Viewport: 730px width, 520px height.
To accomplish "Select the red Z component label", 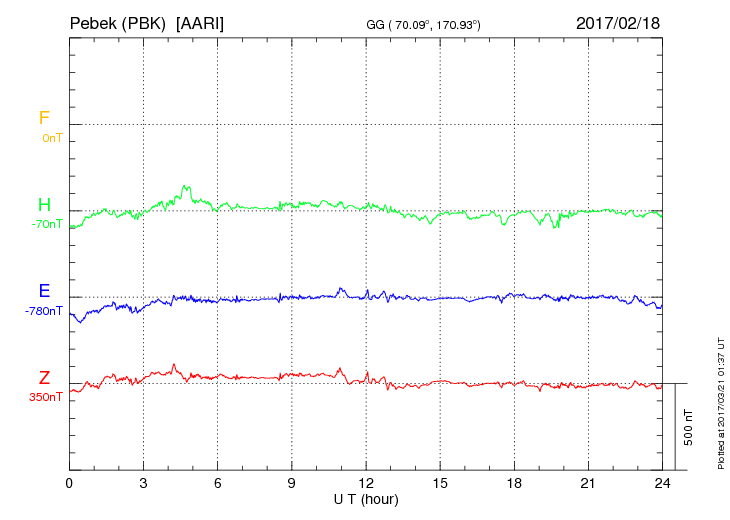I will click(x=44, y=377).
